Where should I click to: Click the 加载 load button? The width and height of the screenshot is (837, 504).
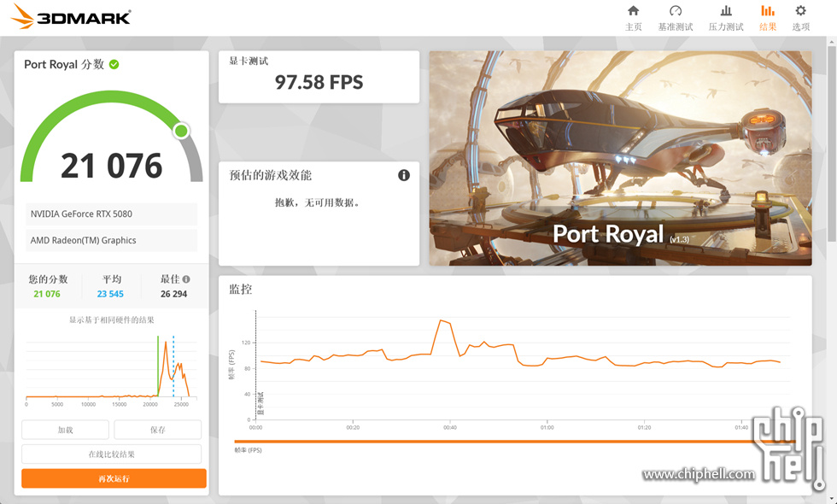[x=65, y=430]
